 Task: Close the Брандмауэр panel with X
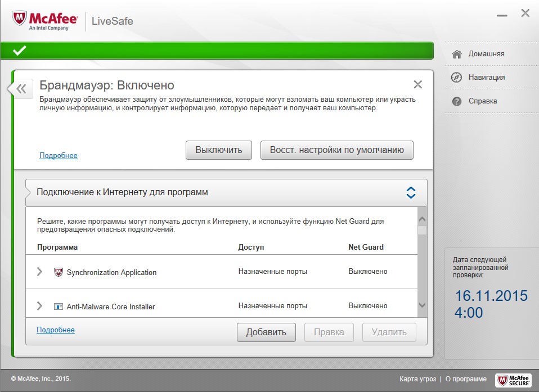[x=417, y=84]
